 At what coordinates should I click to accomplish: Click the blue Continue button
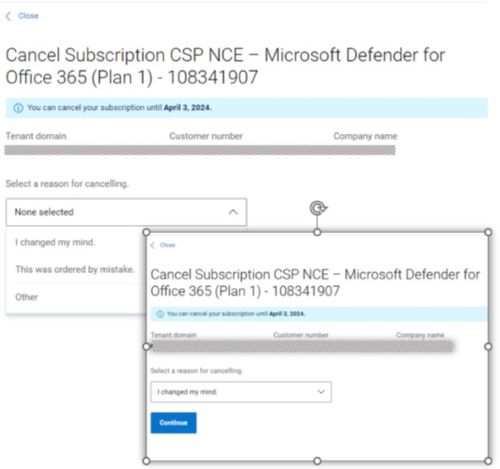point(173,423)
